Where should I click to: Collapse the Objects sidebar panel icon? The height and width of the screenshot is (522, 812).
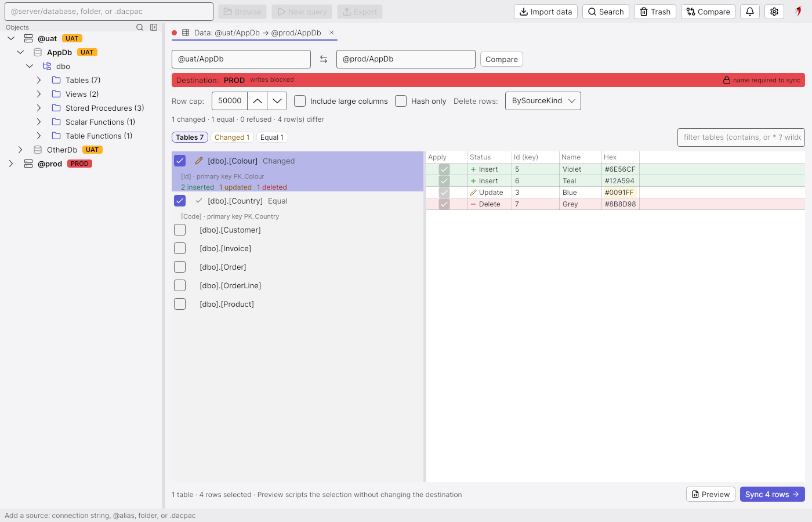coord(154,27)
